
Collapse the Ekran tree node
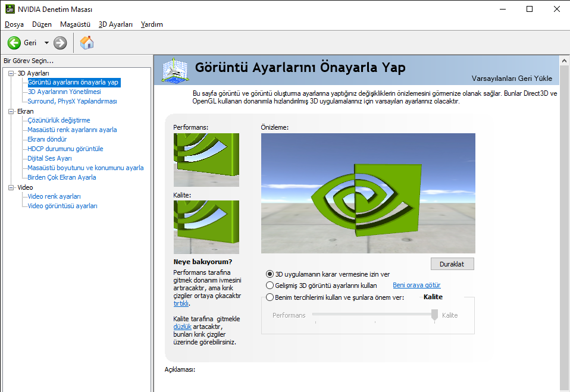(11, 112)
